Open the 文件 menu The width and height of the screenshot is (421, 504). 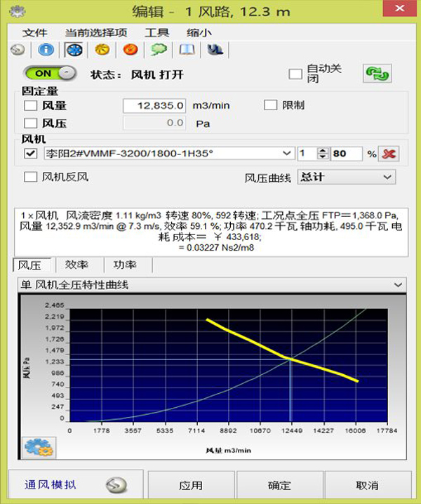34,33
